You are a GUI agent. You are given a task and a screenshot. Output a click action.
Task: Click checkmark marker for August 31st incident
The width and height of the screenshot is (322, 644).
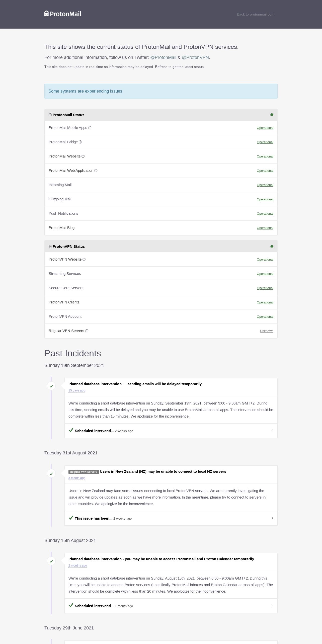point(51,474)
